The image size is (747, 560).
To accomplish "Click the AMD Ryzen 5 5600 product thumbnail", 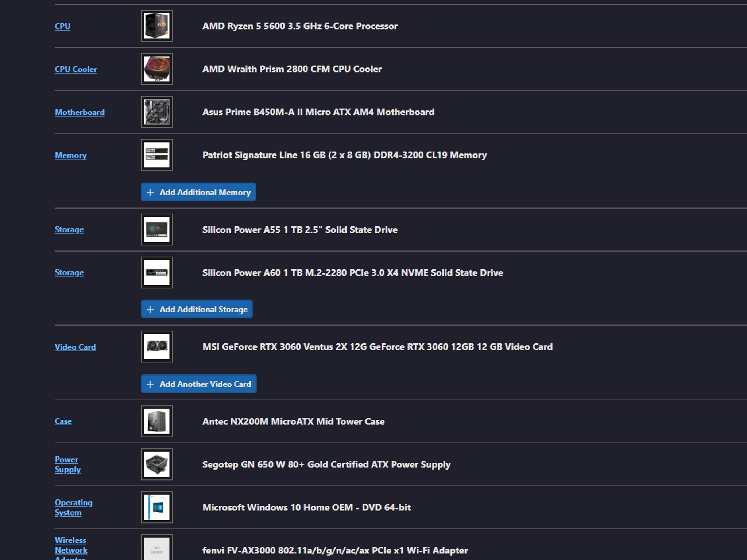I will [157, 26].
